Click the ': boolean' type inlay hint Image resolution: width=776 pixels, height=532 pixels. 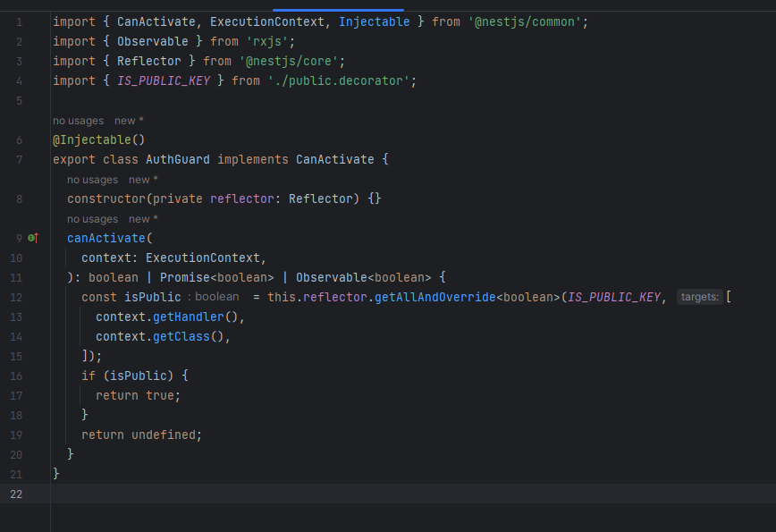click(214, 297)
